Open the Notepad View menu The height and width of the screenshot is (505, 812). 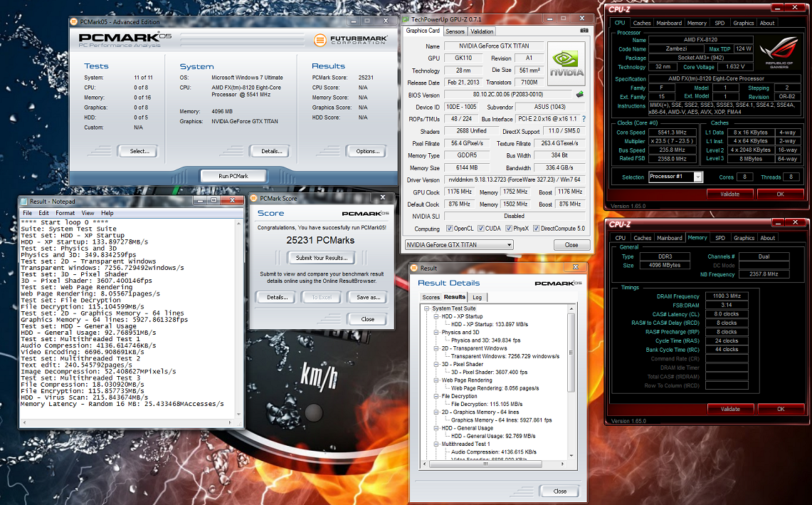pos(88,213)
